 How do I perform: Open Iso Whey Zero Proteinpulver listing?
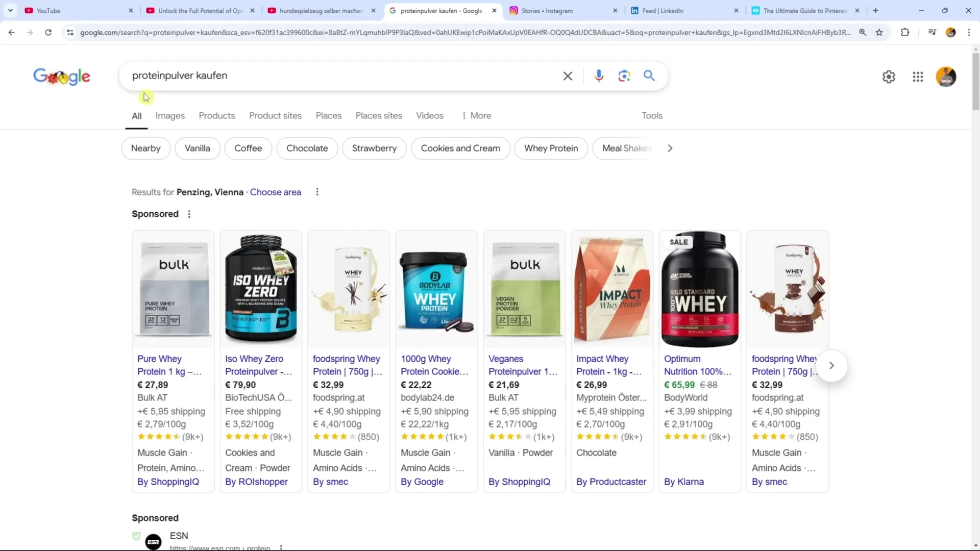[x=258, y=365]
